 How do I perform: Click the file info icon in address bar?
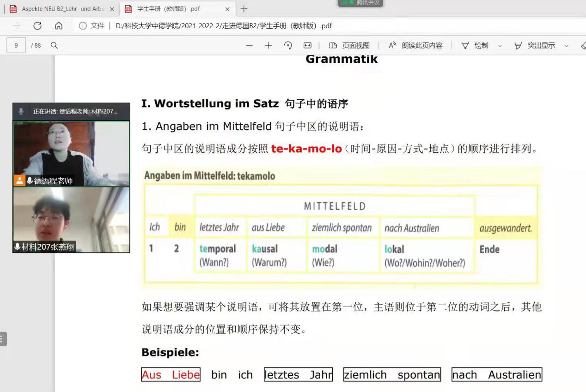[83, 26]
